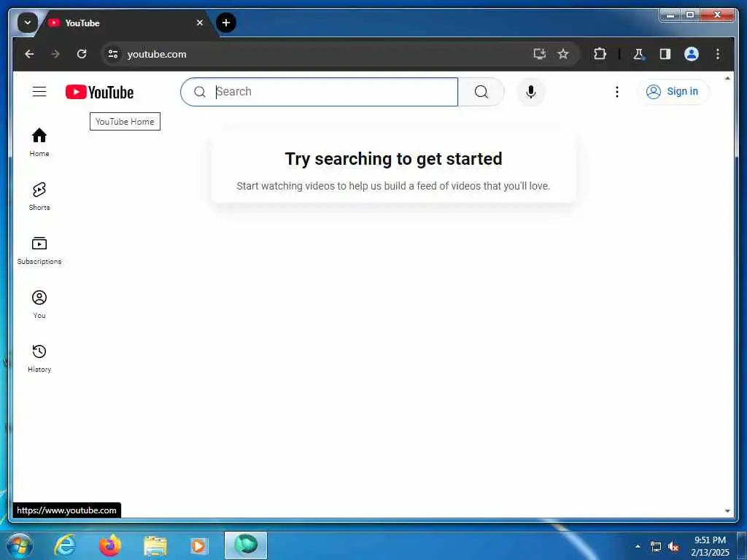
Task: Start voice search with microphone
Action: [531, 91]
